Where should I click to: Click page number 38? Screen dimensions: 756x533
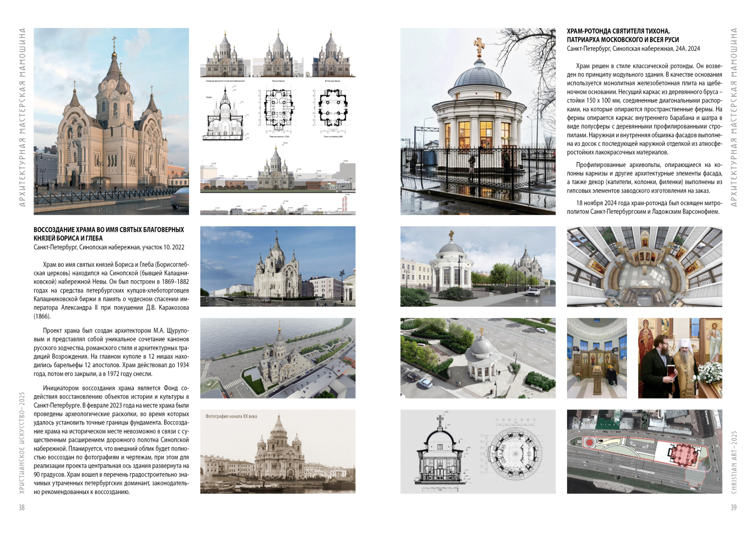22,507
